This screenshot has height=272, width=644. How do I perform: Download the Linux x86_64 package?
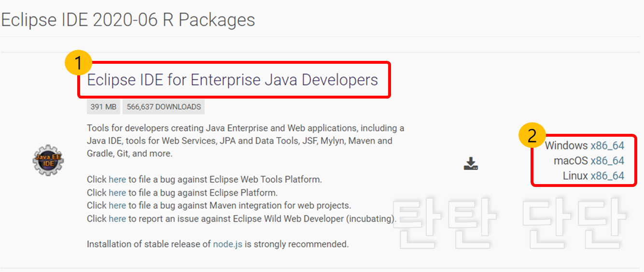(x=607, y=175)
